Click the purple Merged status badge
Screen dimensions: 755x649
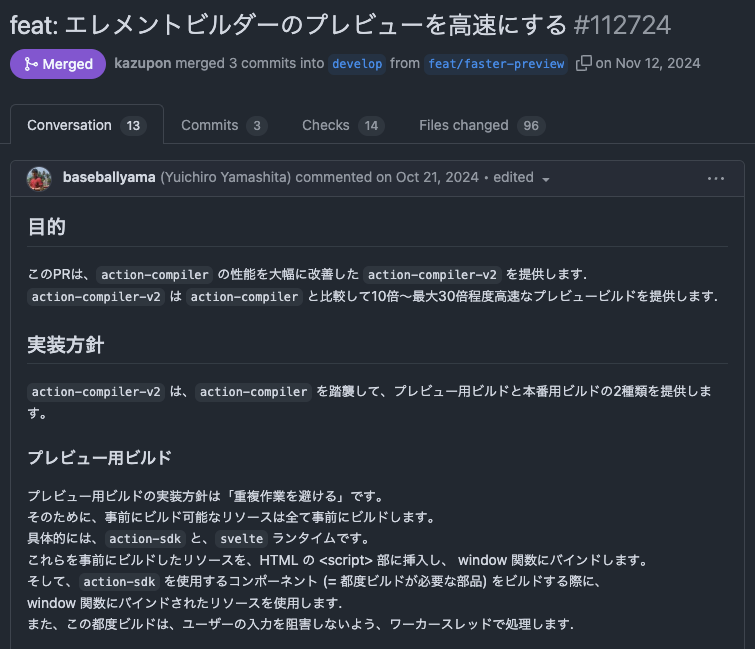coord(57,64)
